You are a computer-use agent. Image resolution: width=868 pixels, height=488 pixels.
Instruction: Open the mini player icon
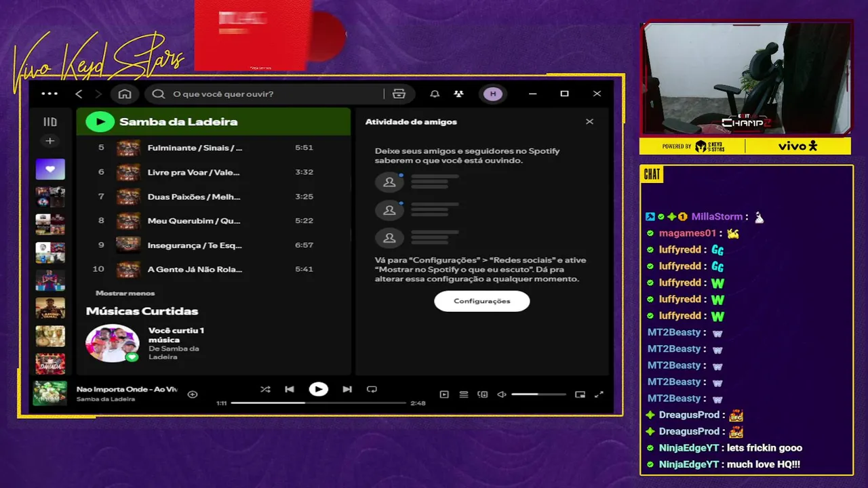(x=580, y=394)
